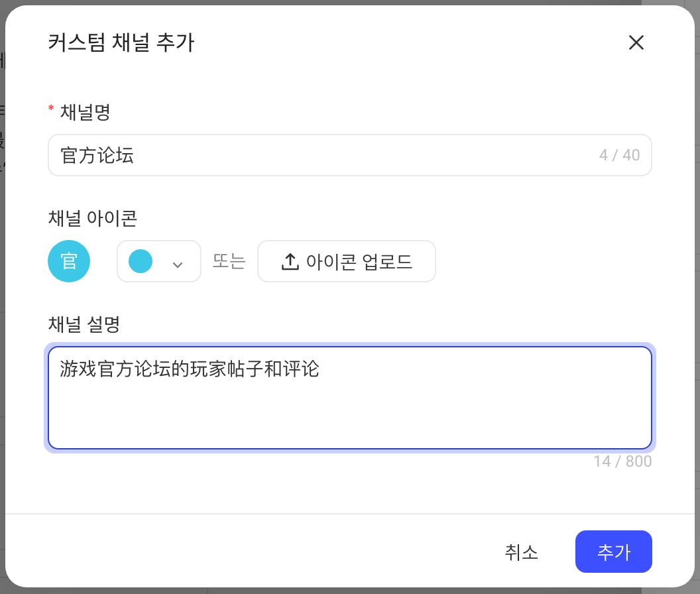Click the 14 / 800 character counter
Screen dimensions: 700x594
(622, 461)
